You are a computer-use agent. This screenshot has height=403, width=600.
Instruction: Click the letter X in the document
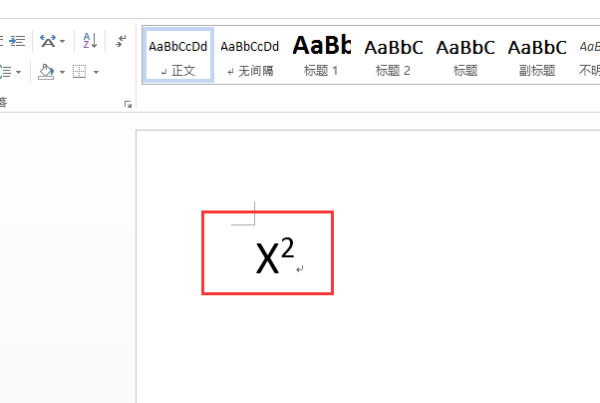(x=267, y=259)
